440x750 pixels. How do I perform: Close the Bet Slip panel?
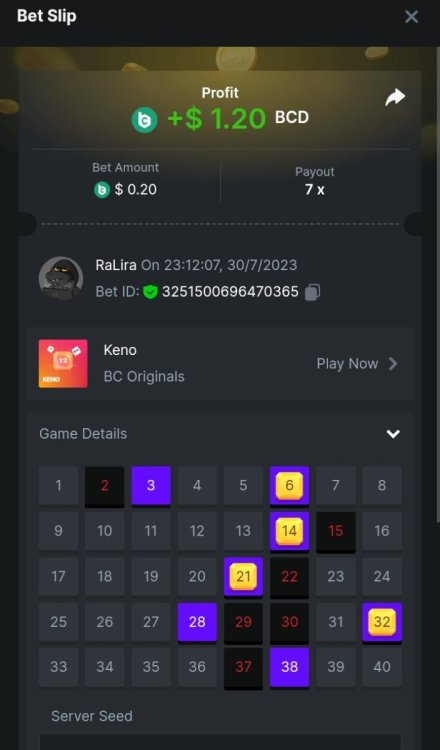411,17
